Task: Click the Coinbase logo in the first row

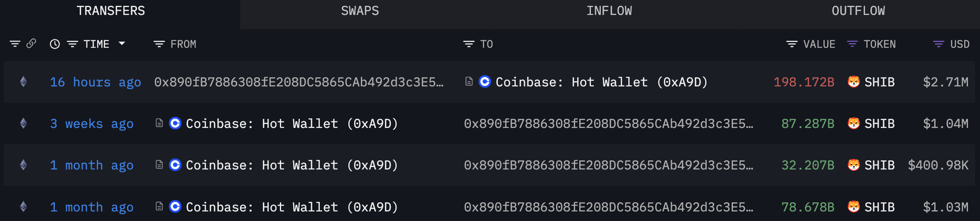Action: (x=485, y=82)
